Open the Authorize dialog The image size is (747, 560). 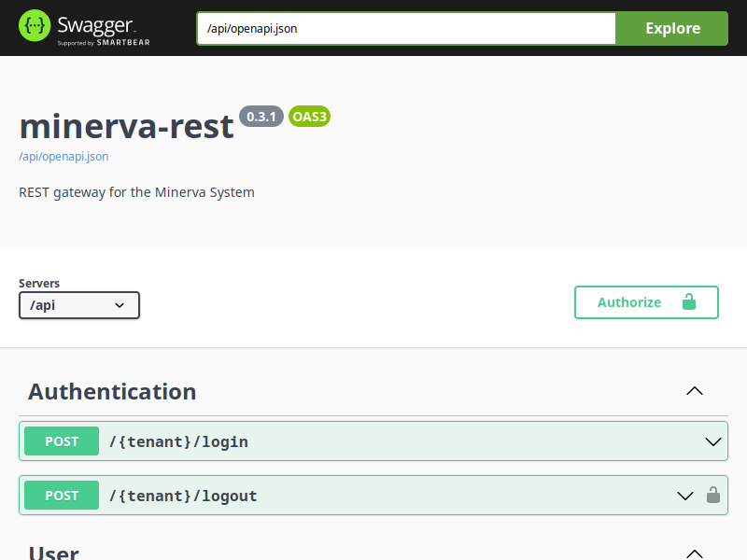point(646,302)
